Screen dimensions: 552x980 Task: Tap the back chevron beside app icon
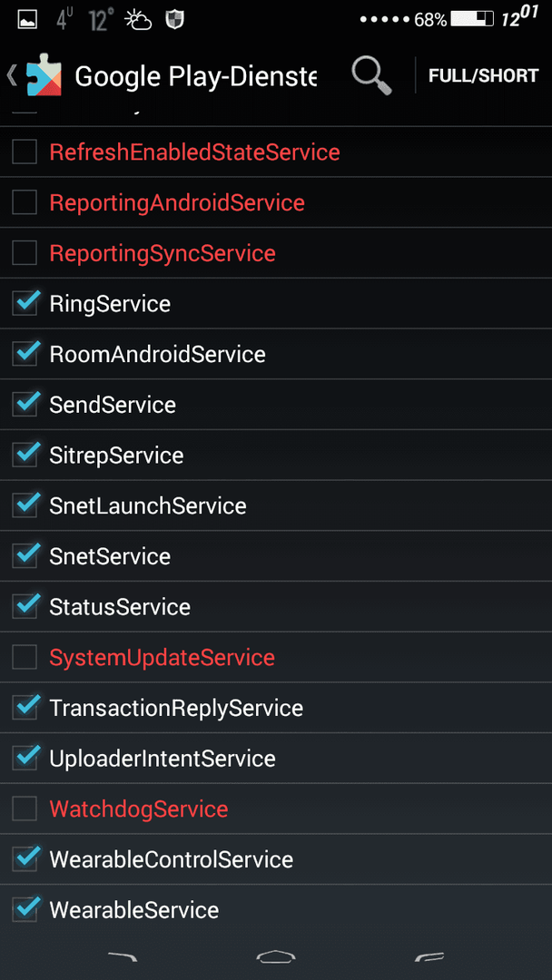pyautogui.click(x=11, y=75)
